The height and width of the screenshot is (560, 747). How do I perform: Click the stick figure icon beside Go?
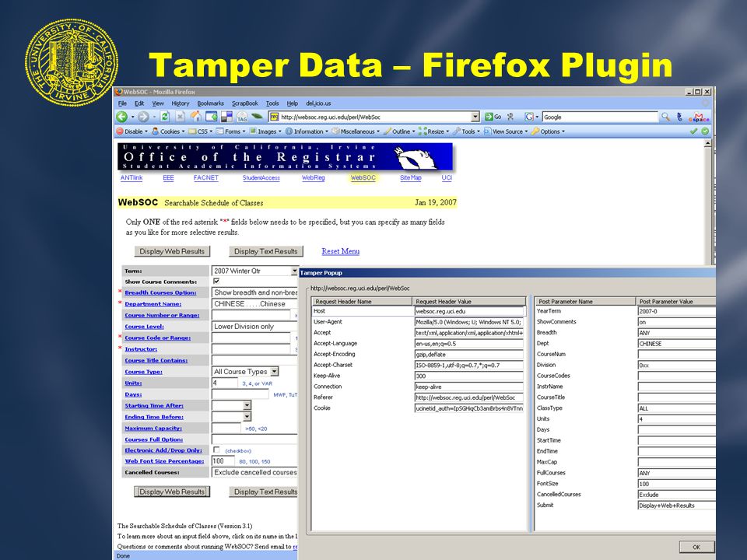pos(510,117)
